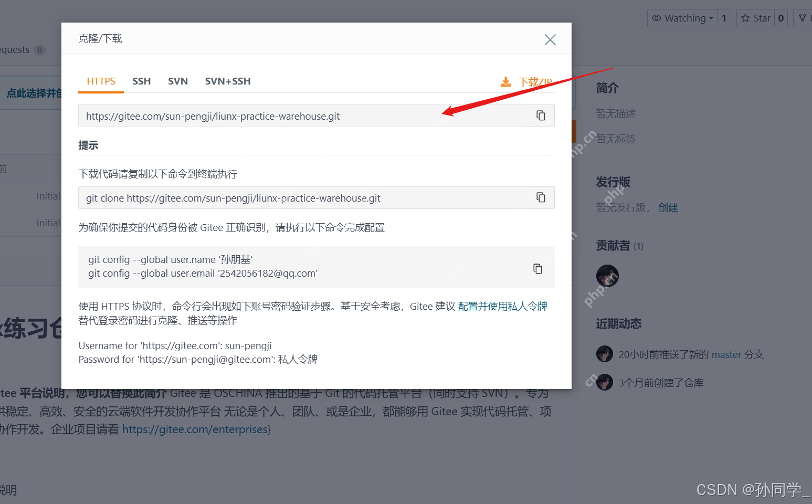Image resolution: width=812 pixels, height=504 pixels.
Task: Open https://gitee.com/enterprises link
Action: pos(195,429)
